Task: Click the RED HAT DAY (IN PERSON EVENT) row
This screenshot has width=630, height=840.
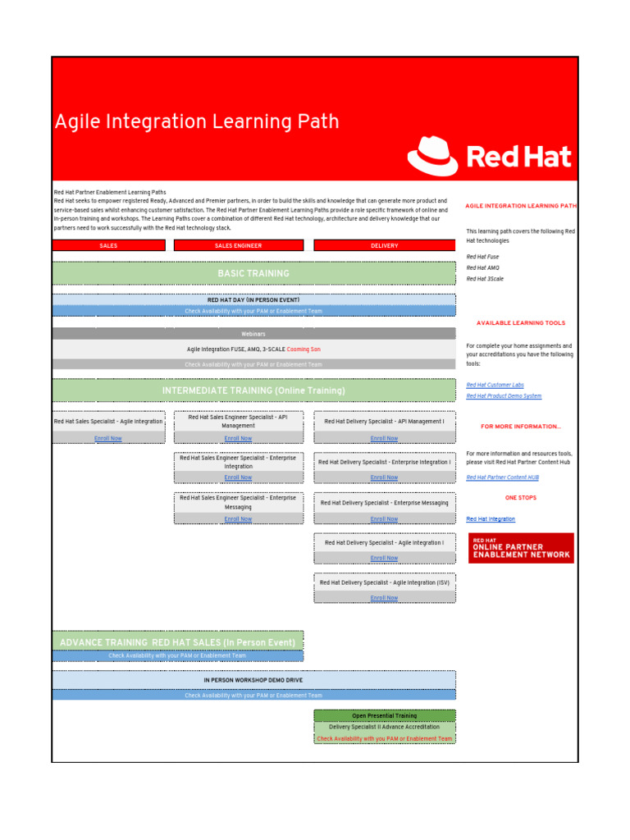Action: point(254,300)
